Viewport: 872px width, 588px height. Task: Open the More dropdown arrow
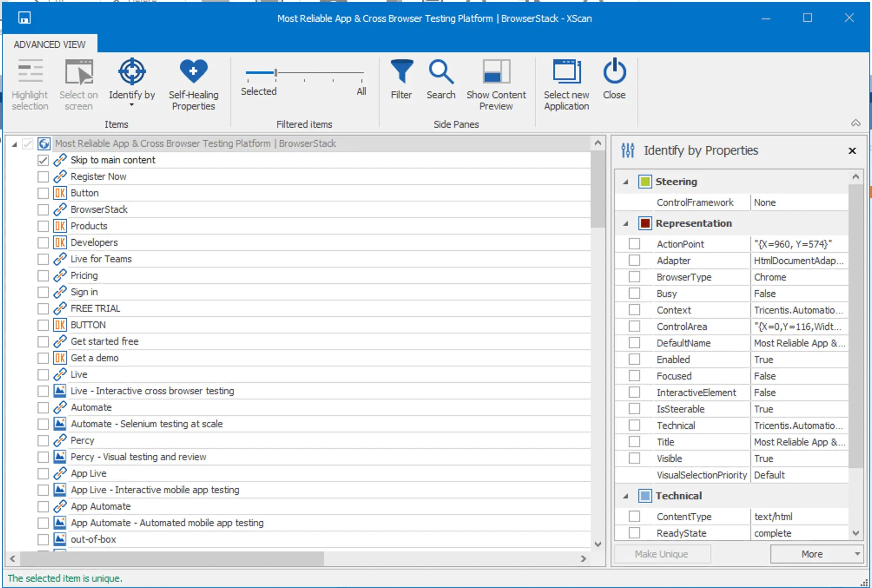(x=857, y=554)
